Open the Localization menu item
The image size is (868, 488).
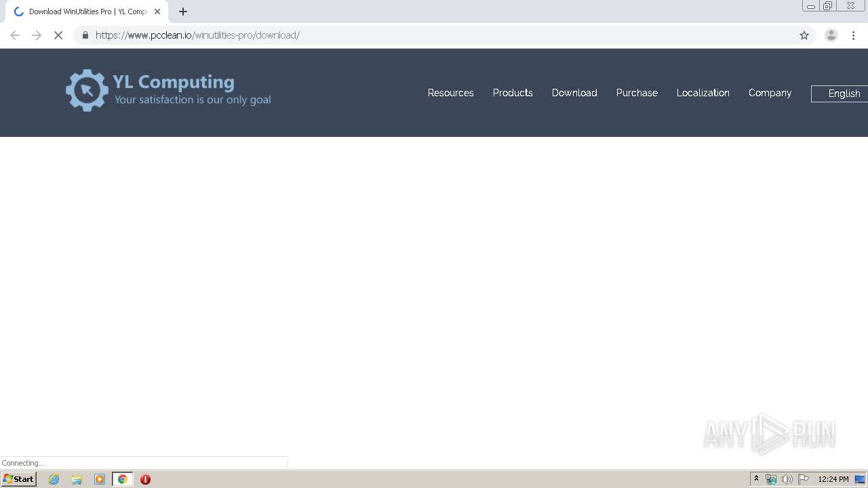coord(703,93)
